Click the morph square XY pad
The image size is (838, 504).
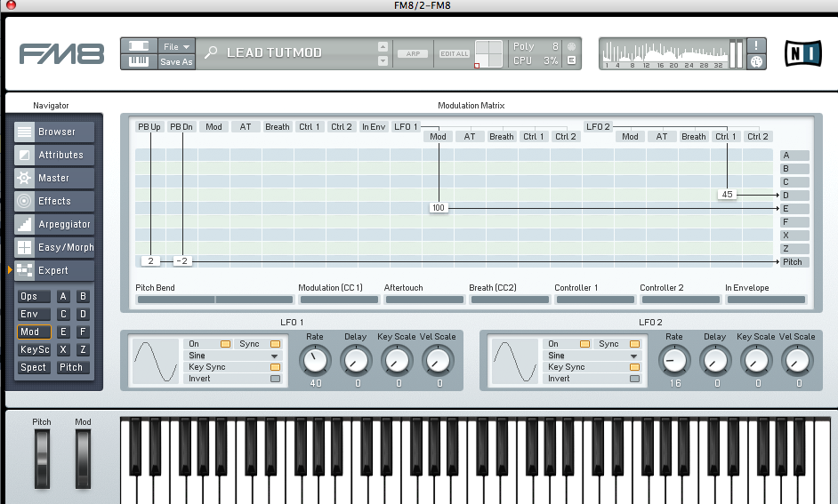[489, 54]
